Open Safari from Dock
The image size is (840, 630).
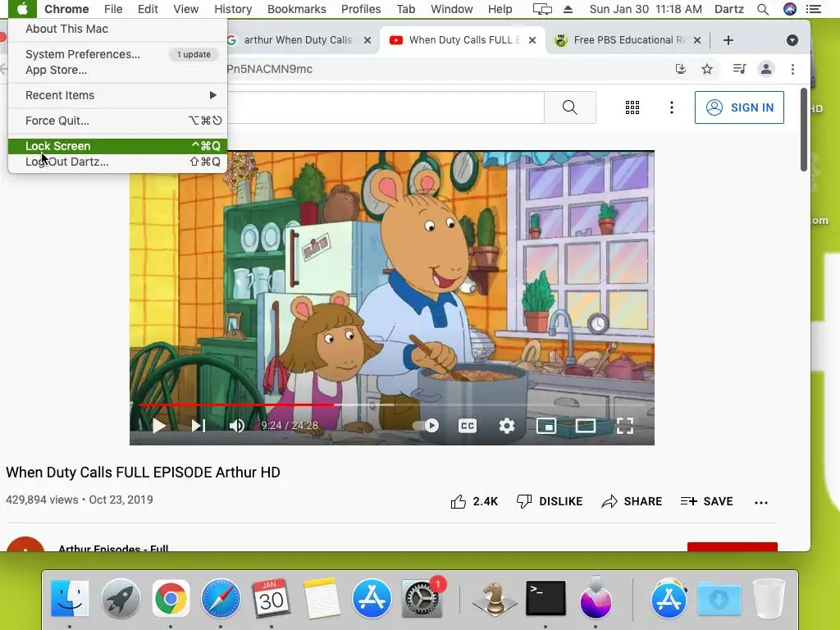pos(221,598)
